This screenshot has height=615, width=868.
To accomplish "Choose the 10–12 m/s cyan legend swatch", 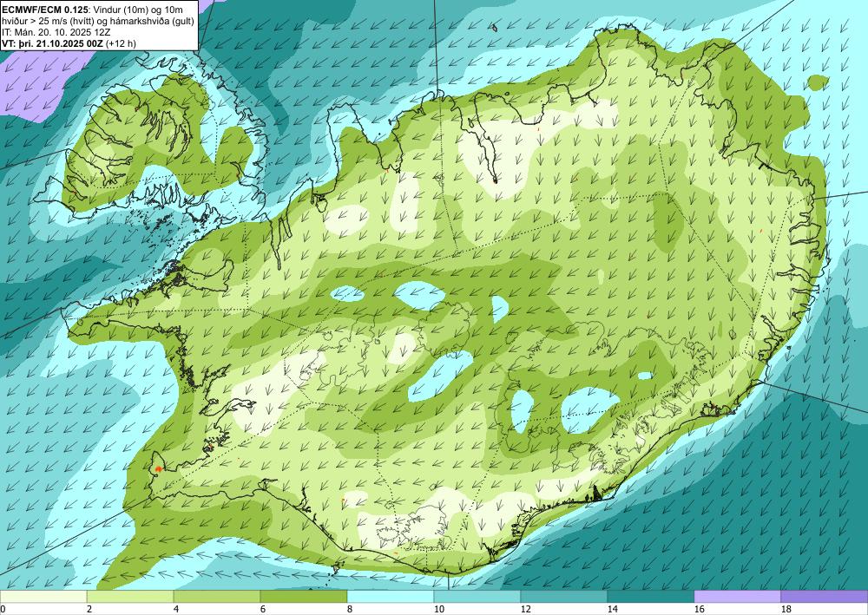I will pos(477,597).
